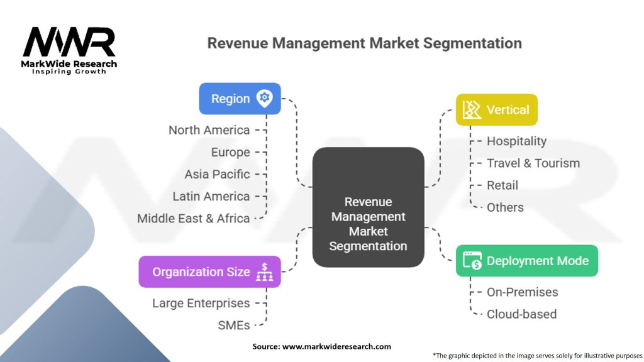Click the central Revenue Management Market Segmentation box

click(x=369, y=207)
